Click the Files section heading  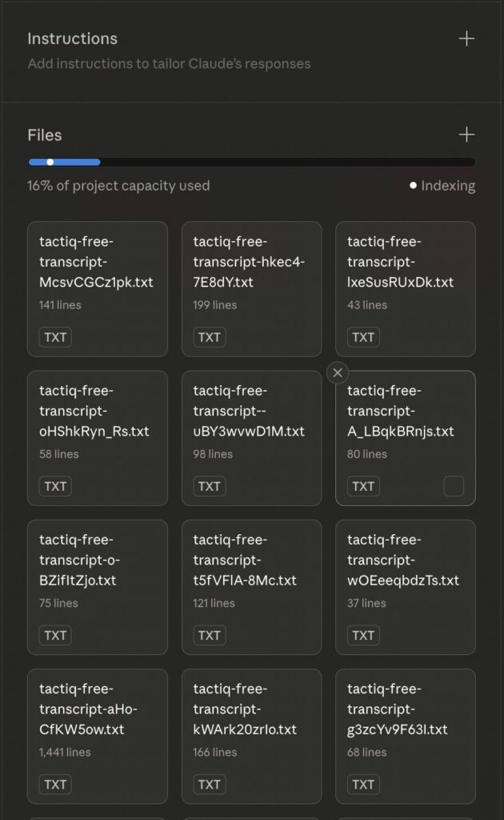pos(45,135)
